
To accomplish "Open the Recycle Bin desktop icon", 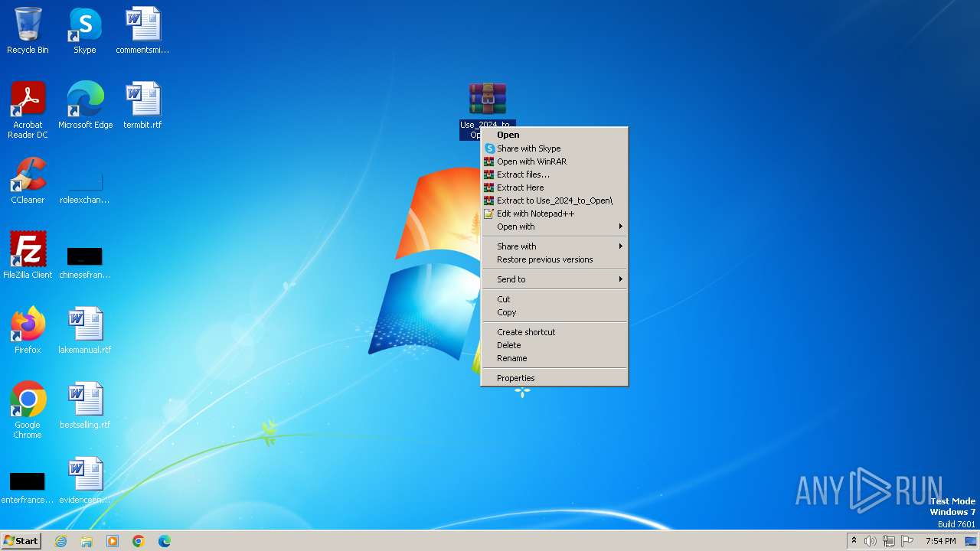I will [28, 31].
